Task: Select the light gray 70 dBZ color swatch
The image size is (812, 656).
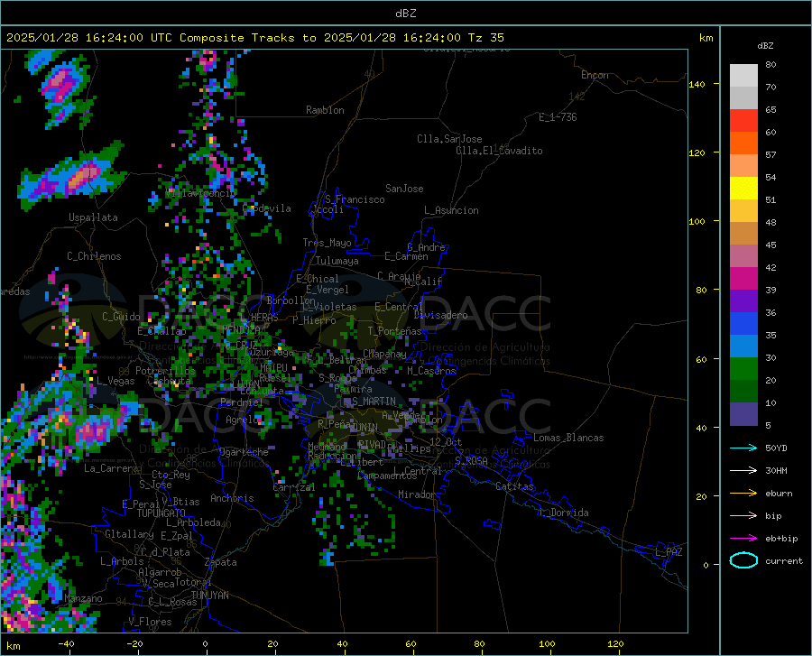Action: click(743, 76)
